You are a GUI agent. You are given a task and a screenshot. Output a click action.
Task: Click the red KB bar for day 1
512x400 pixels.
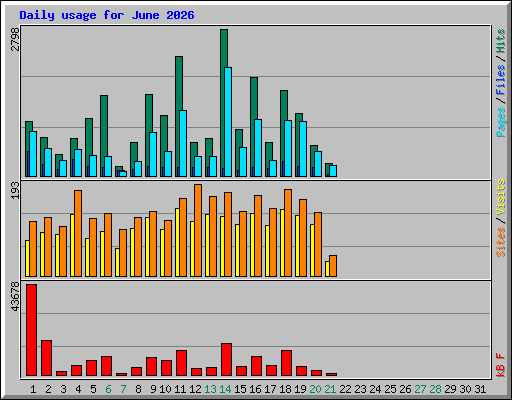click(x=32, y=330)
